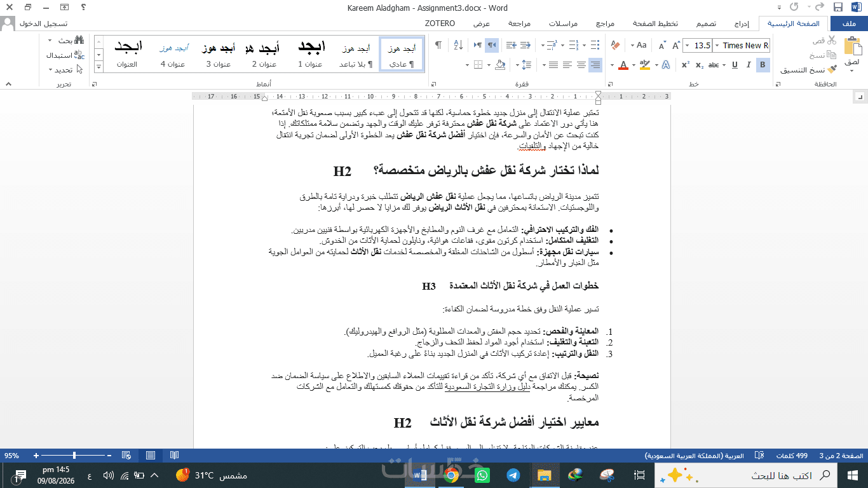868x488 pixels.
Task: Open Text Effects glowing A icon
Action: tap(665, 65)
